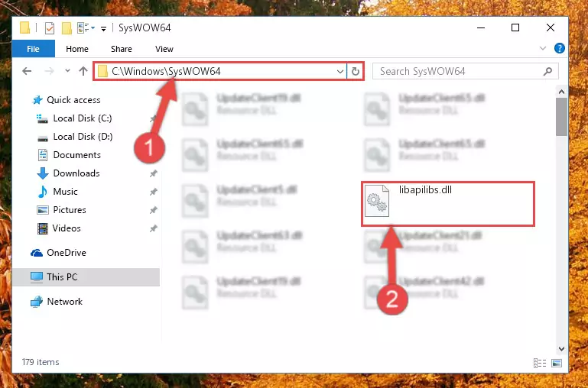Click the folder icon in address bar
The image size is (588, 388).
(102, 71)
